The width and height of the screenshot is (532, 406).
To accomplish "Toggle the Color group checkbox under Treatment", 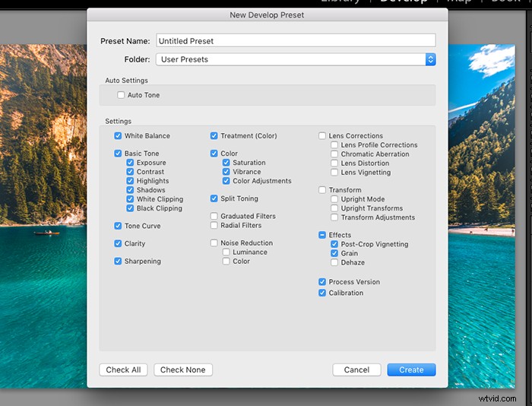I will point(214,154).
